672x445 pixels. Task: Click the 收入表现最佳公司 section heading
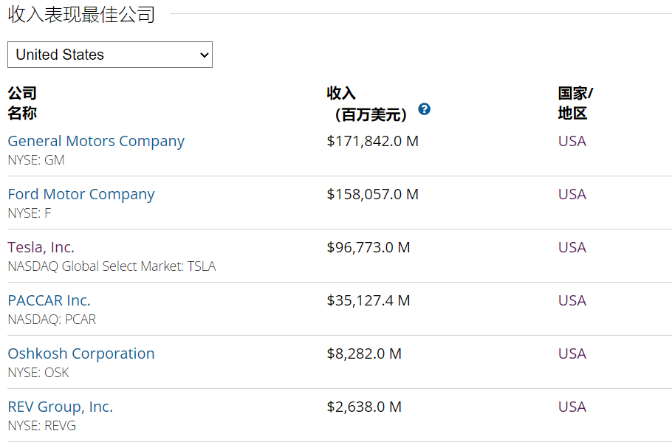[81, 14]
